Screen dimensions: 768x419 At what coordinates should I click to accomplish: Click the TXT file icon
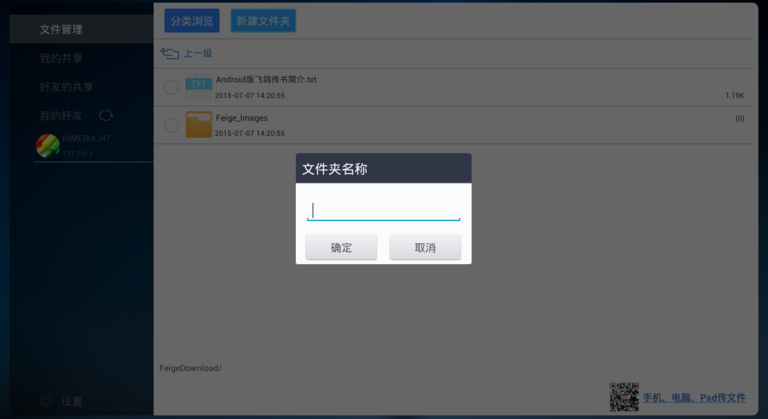[198, 87]
